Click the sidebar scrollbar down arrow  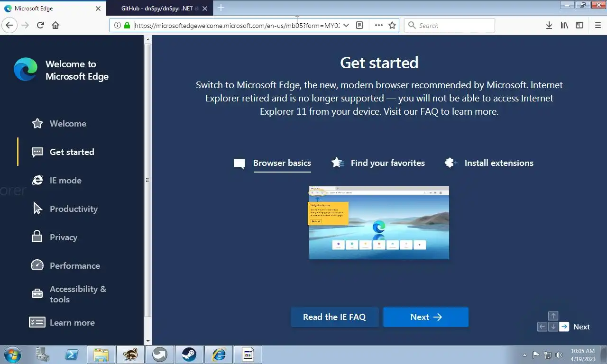tap(147, 341)
